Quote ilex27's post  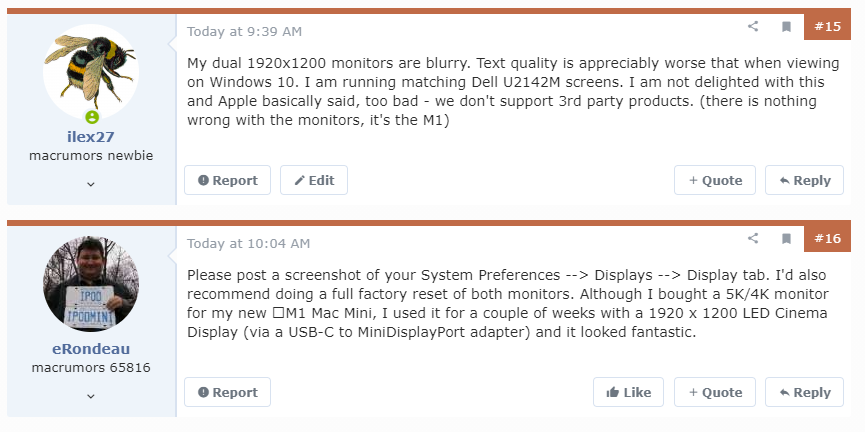point(715,180)
